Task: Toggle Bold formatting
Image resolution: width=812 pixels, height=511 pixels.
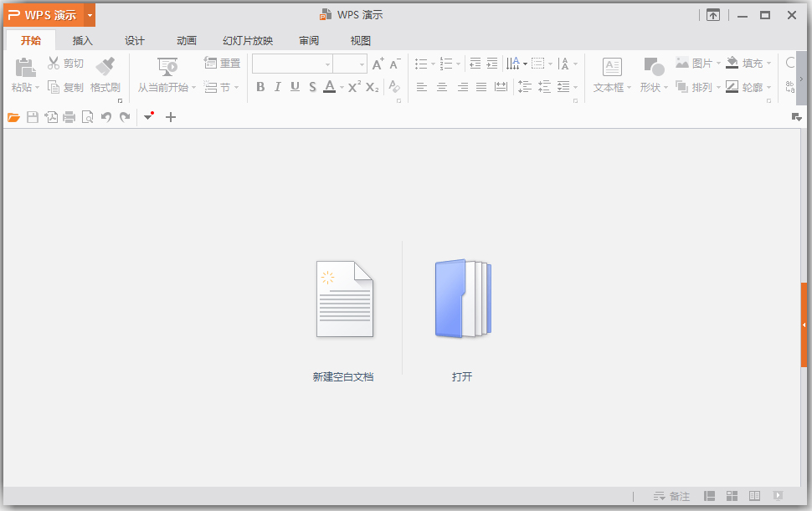Action: pos(260,87)
